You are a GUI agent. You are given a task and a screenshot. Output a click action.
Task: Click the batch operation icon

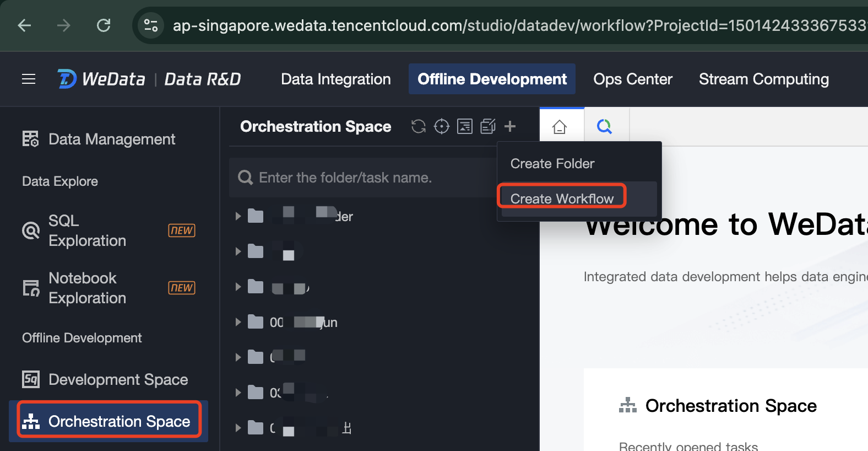[x=488, y=127]
